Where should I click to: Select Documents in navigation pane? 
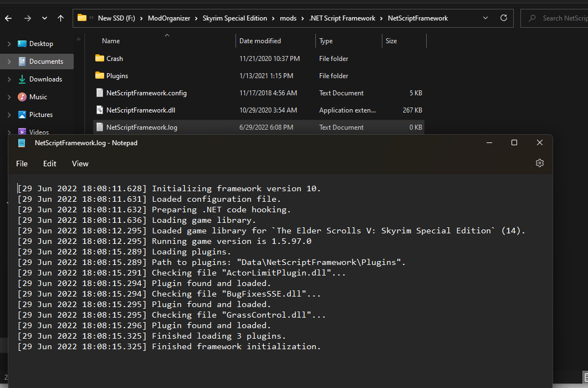[46, 61]
